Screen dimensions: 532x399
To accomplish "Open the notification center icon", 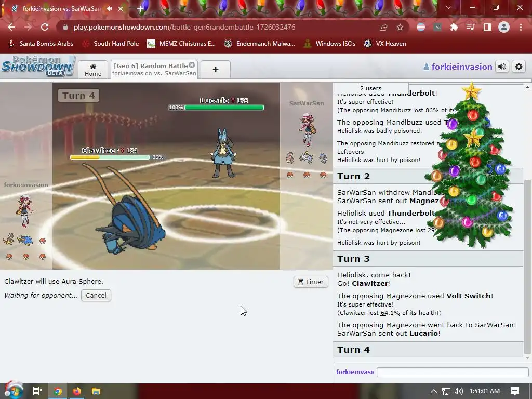I will (x=515, y=391).
